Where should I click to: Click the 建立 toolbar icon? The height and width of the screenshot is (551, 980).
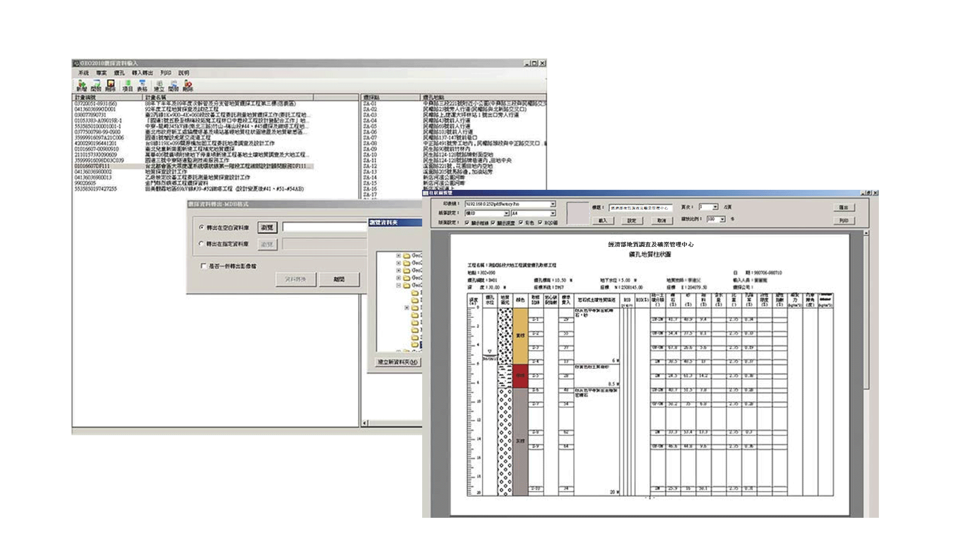[159, 85]
